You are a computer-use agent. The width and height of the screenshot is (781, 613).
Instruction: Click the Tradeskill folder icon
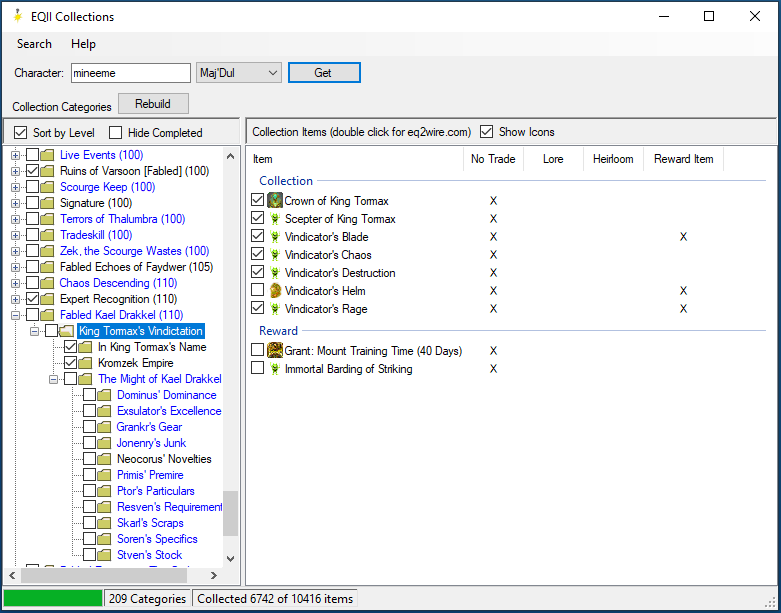(x=47, y=235)
